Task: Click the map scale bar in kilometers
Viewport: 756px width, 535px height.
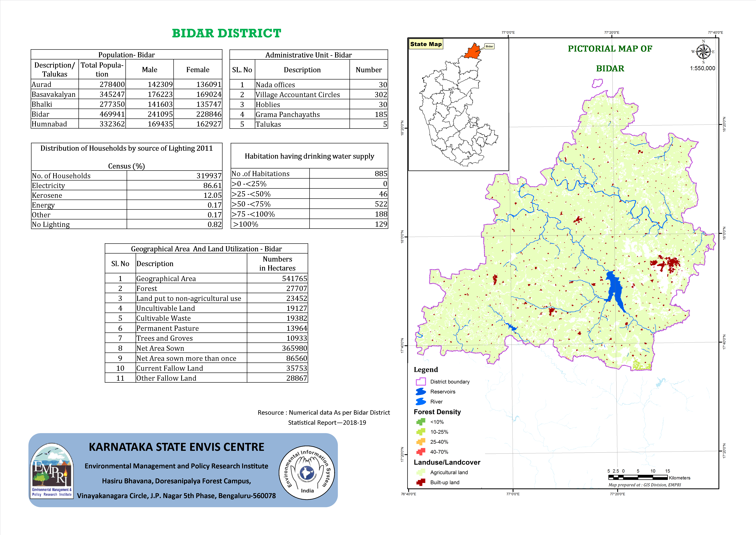Action: click(638, 477)
